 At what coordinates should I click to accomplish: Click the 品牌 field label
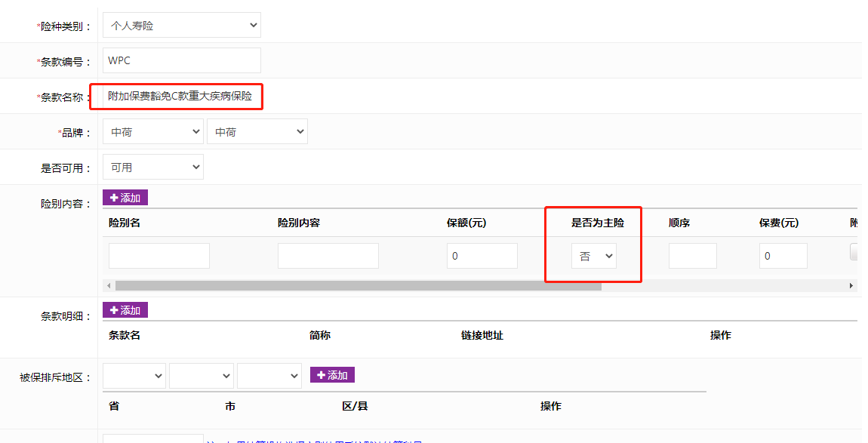tap(75, 133)
